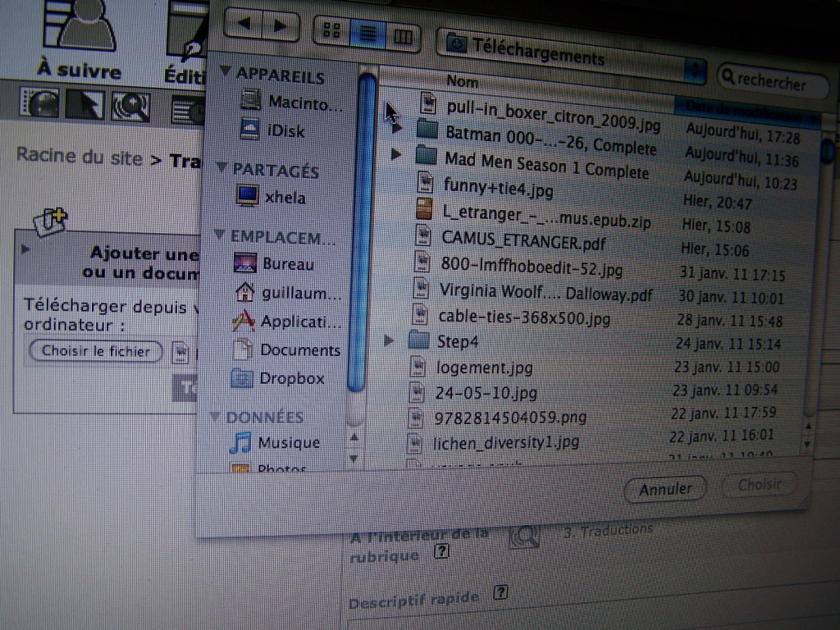The height and width of the screenshot is (630, 840).
Task: Switch to list view mode
Action: coord(367,33)
